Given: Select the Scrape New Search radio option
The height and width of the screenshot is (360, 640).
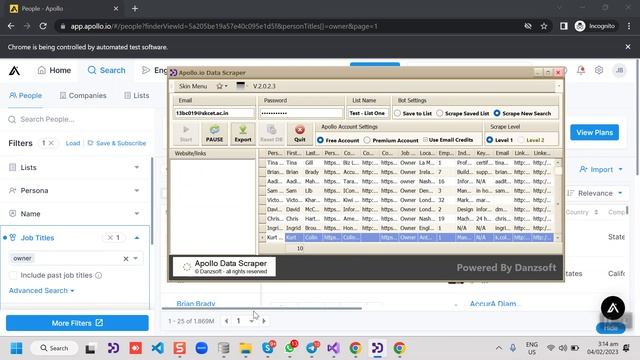Looking at the screenshot, I should (497, 113).
